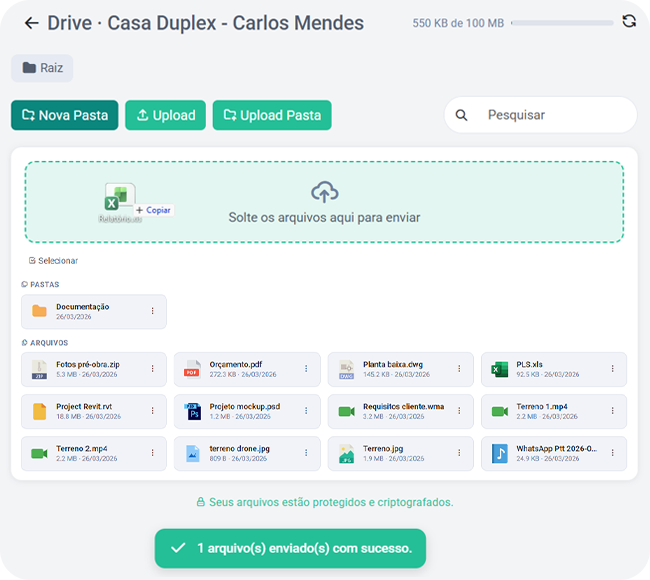Click the cloud upload icon in drop zone
The width and height of the screenshot is (650, 580).
325,192
